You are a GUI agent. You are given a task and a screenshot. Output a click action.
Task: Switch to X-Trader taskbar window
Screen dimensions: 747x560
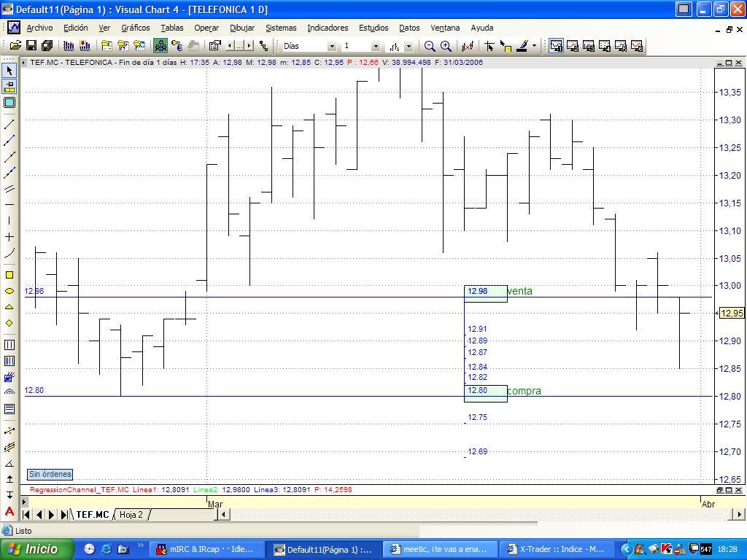(x=557, y=549)
